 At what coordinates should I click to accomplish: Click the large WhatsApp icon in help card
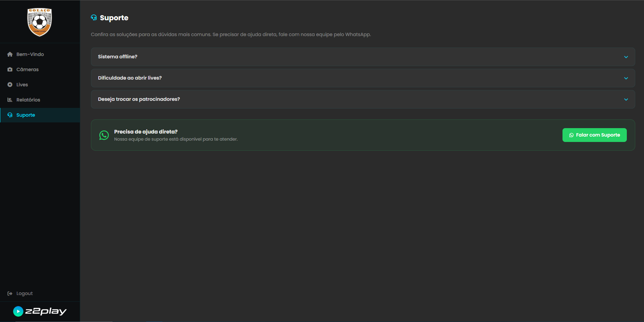pos(104,135)
